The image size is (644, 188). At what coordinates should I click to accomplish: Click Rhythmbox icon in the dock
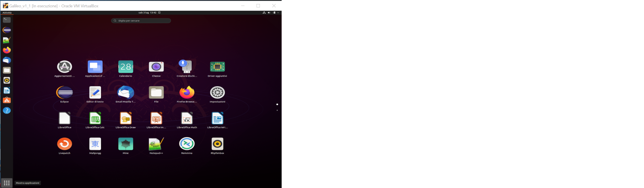click(7, 80)
